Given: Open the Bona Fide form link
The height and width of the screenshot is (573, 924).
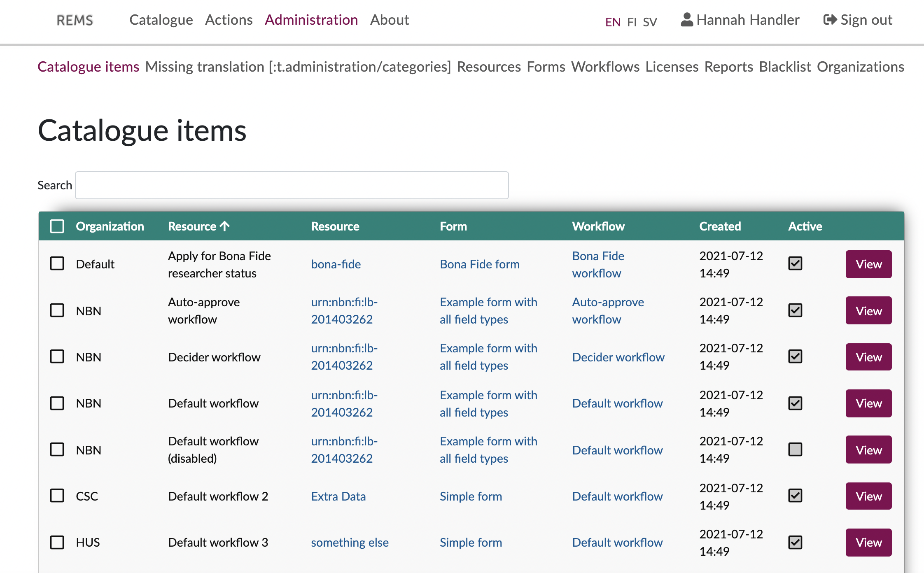Looking at the screenshot, I should click(x=480, y=264).
